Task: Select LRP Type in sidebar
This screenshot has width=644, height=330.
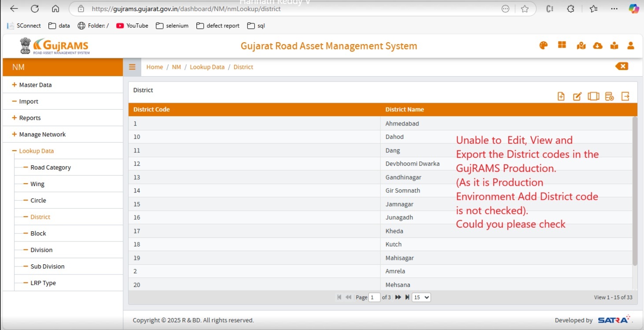Action: click(x=43, y=283)
